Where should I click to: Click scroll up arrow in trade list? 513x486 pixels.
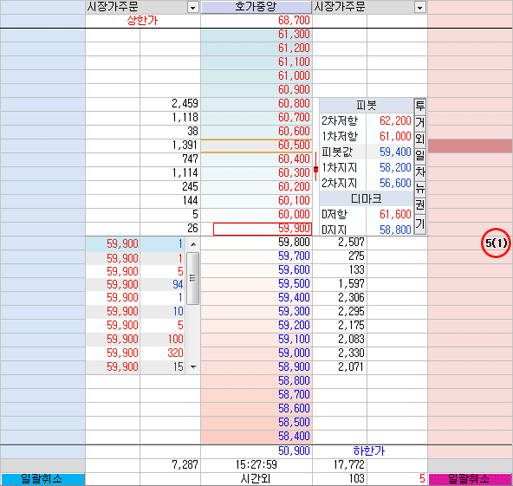(193, 244)
